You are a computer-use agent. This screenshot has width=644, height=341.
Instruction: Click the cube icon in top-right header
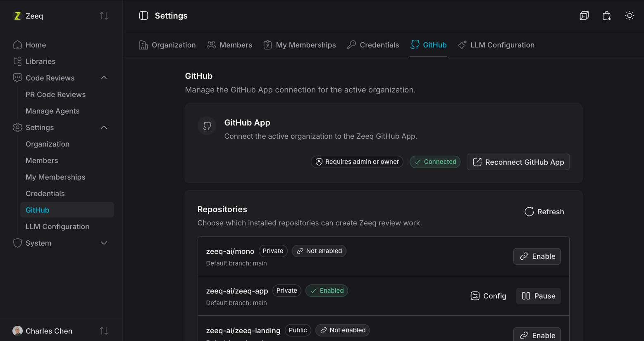coord(584,16)
